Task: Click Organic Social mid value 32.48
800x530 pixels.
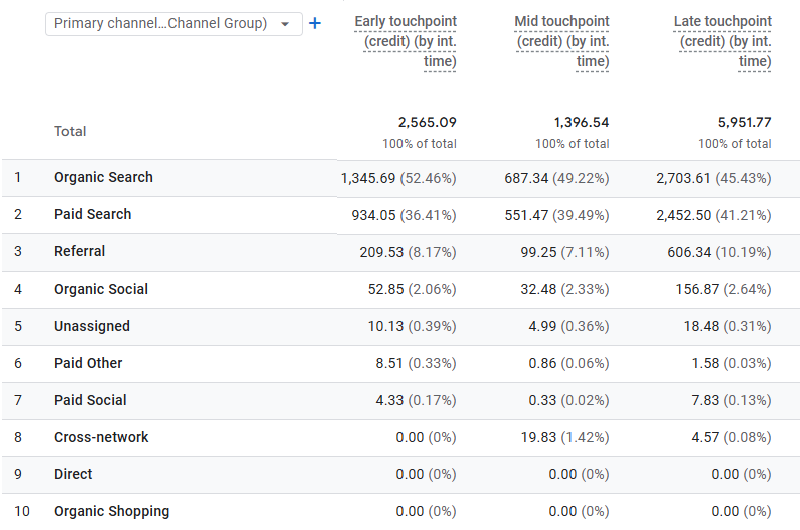Action: tap(538, 290)
